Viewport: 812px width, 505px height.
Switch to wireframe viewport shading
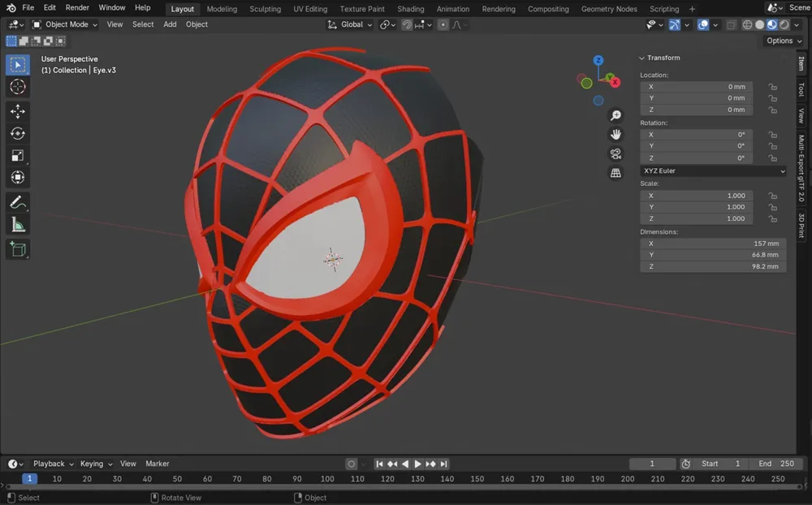(747, 25)
